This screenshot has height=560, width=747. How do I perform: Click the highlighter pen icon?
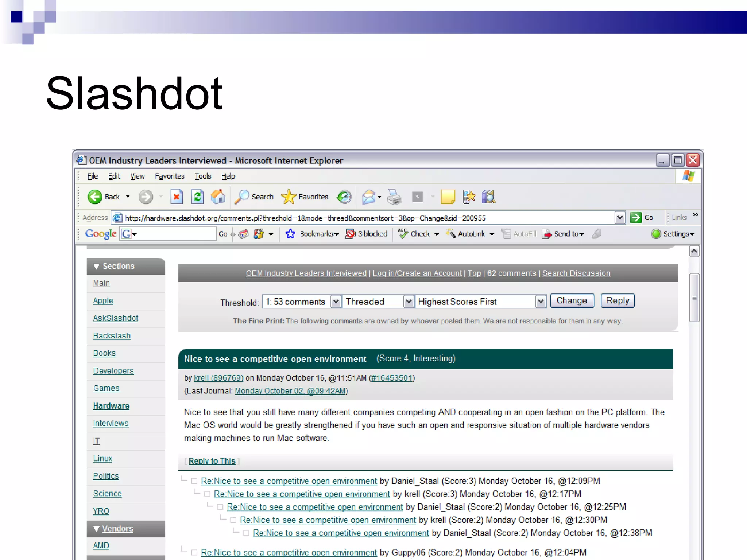click(x=596, y=234)
